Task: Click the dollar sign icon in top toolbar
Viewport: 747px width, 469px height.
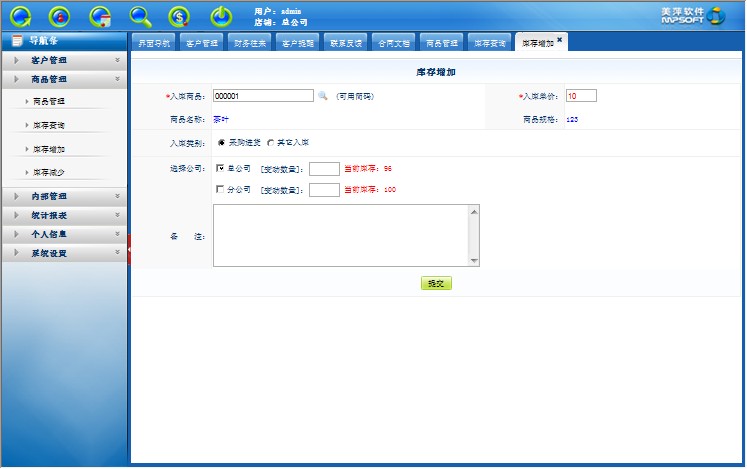Action: 180,16
